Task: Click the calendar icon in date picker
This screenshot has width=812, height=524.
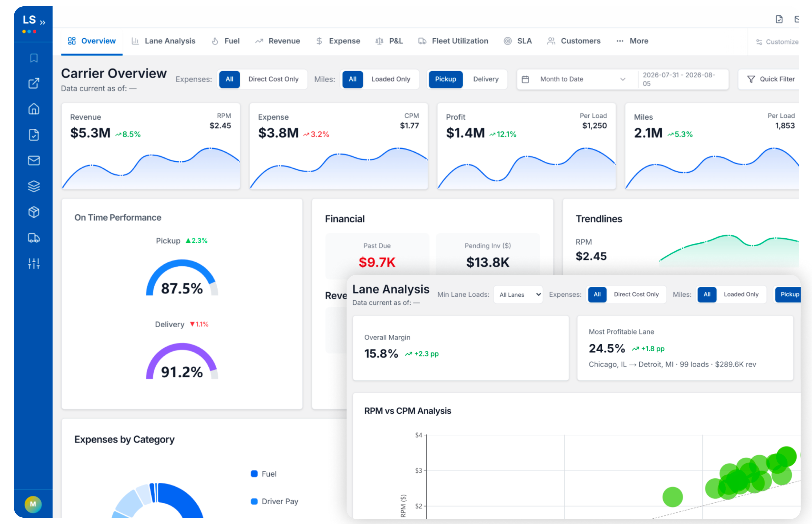Action: click(x=525, y=79)
